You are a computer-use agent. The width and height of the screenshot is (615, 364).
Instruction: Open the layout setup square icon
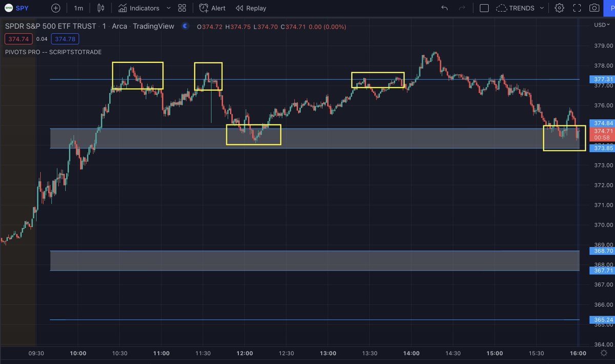[x=484, y=8]
